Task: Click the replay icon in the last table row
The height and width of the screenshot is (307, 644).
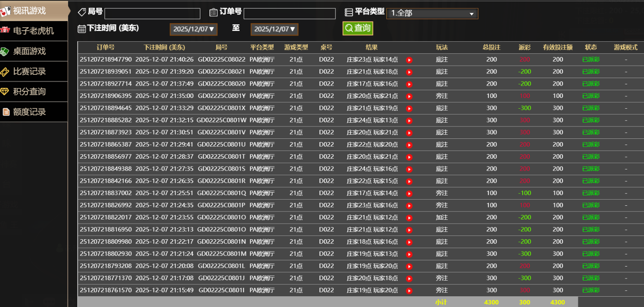Action: tap(409, 290)
